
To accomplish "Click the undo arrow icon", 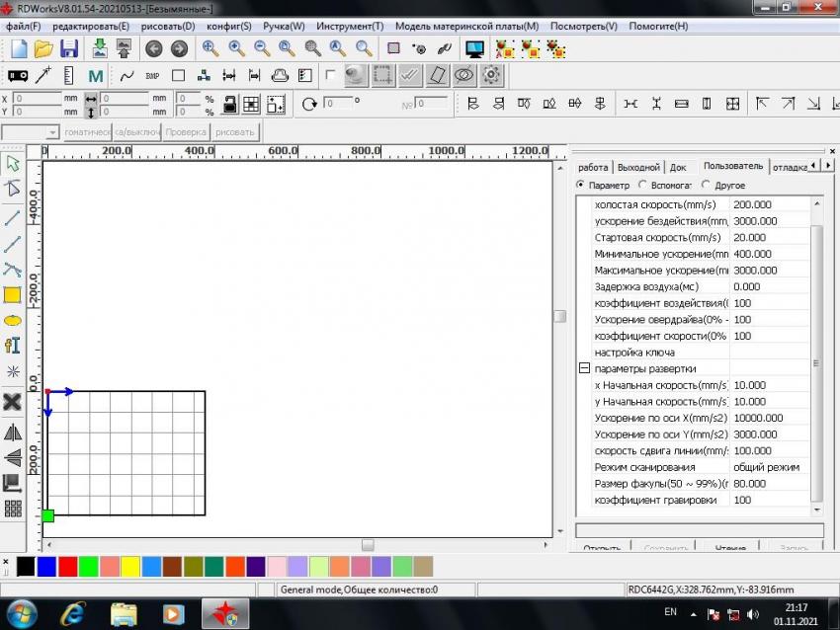I will [x=153, y=48].
